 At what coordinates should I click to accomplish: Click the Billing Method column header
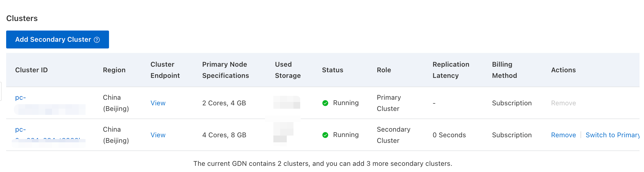click(504, 70)
